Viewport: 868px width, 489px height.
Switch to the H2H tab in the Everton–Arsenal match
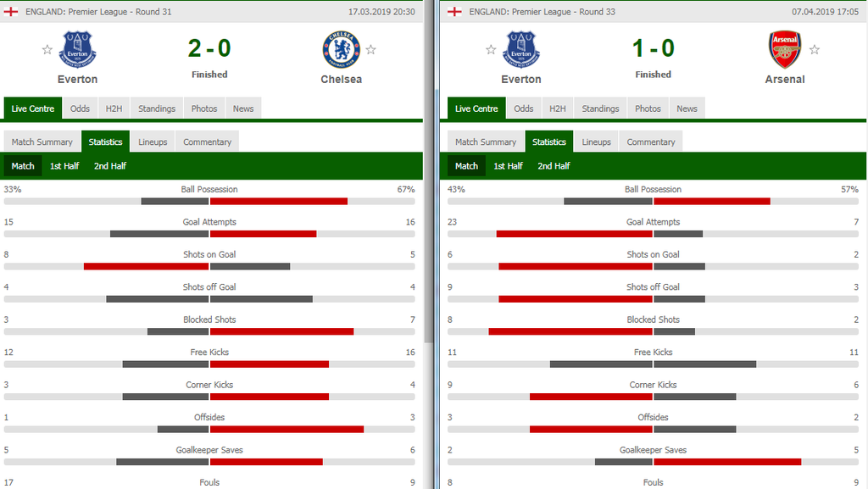(x=557, y=108)
